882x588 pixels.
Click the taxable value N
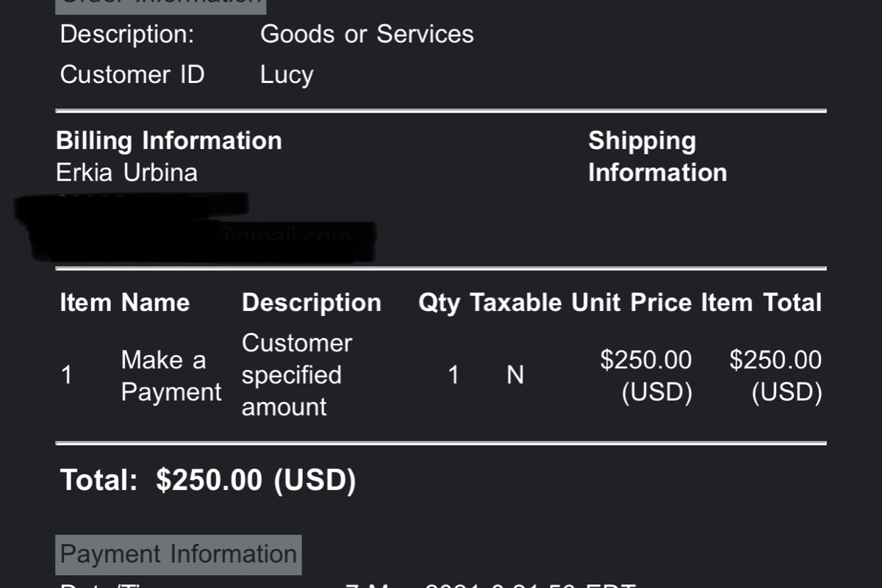point(515,376)
